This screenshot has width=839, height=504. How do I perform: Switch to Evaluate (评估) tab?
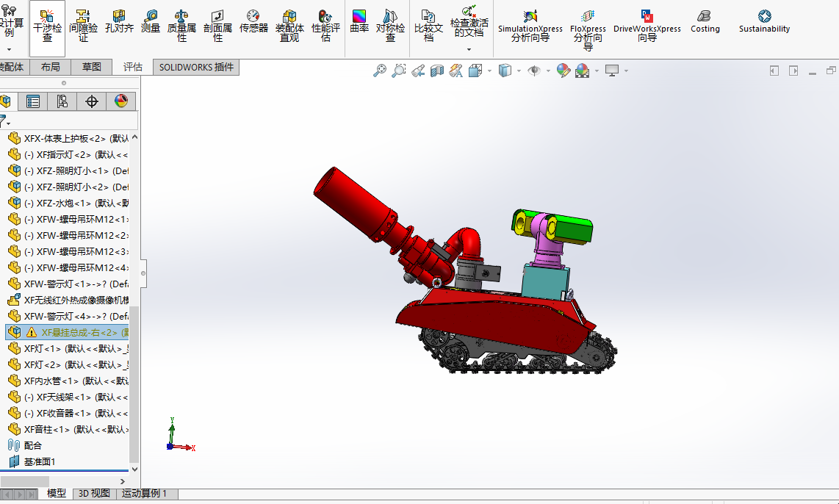(133, 67)
